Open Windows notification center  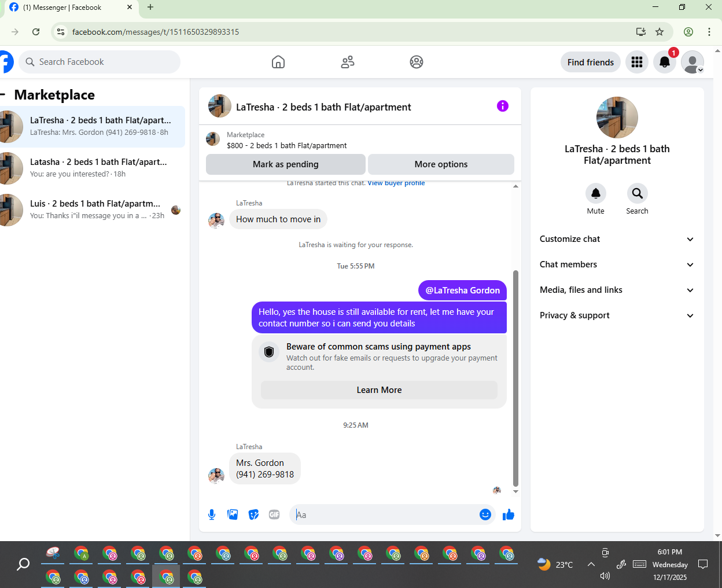click(703, 564)
